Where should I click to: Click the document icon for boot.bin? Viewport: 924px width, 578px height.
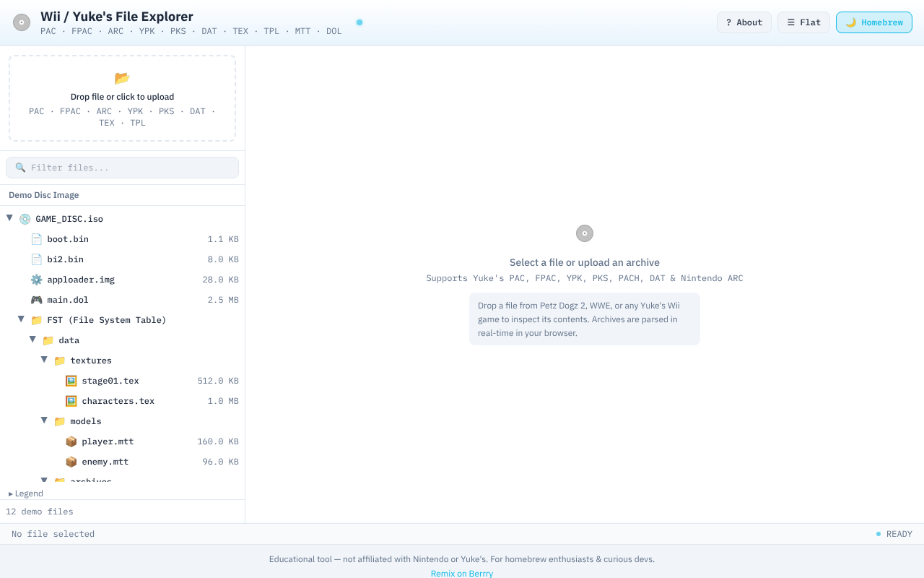pos(36,239)
